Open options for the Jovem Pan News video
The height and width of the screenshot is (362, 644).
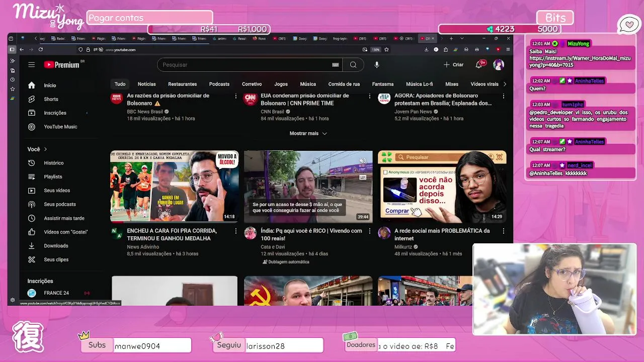point(503,96)
